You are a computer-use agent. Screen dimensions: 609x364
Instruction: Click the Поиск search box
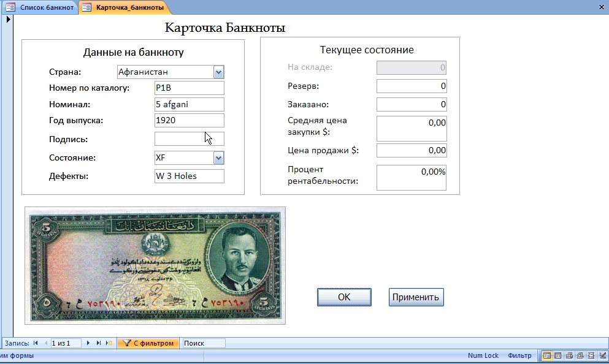(204, 343)
